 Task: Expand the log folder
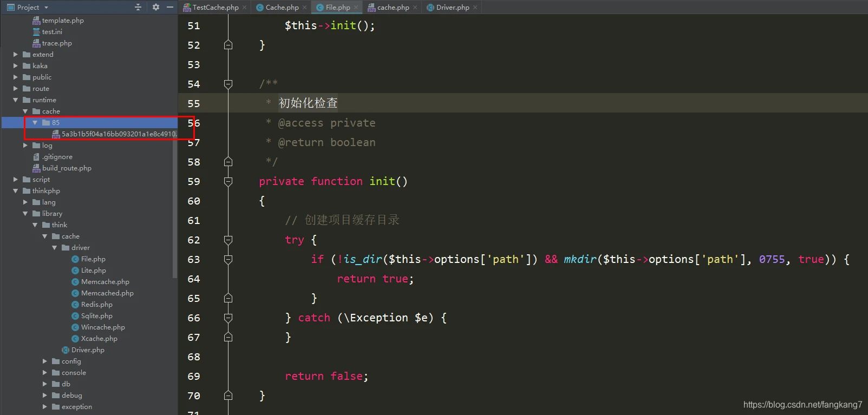point(25,146)
